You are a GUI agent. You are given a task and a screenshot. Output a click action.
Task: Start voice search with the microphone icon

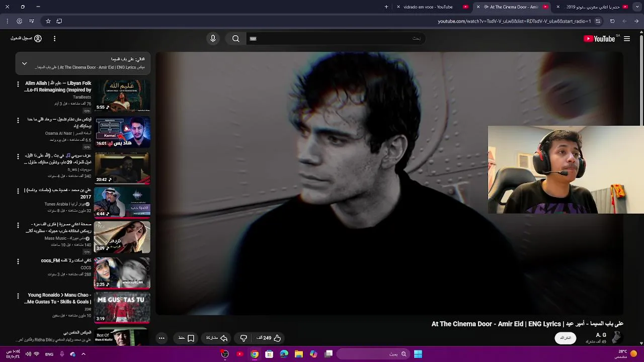click(x=213, y=39)
